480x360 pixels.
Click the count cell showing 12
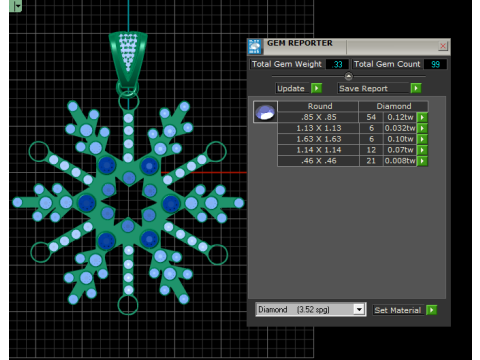(x=371, y=150)
